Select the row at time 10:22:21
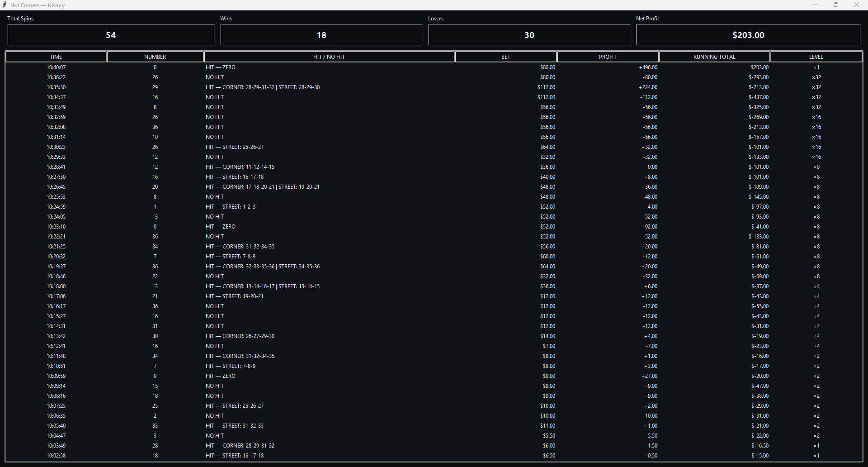Screen dimensions: 868x467 point(434,237)
